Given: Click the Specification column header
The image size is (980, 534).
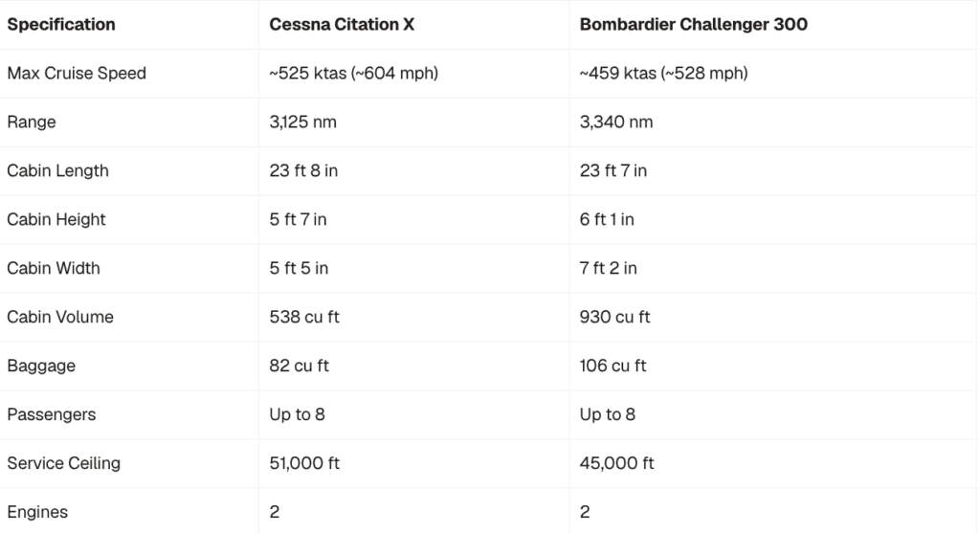Looking at the screenshot, I should 61,24.
